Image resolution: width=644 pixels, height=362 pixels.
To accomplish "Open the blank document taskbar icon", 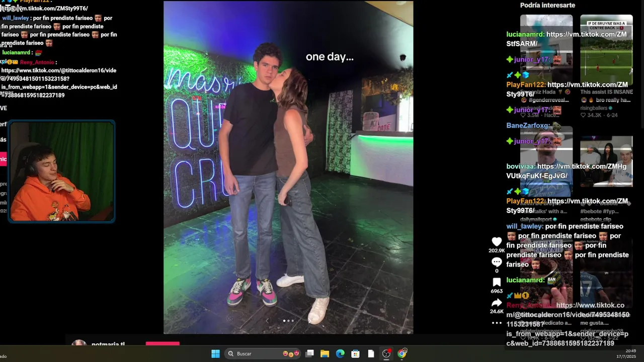I will (371, 353).
